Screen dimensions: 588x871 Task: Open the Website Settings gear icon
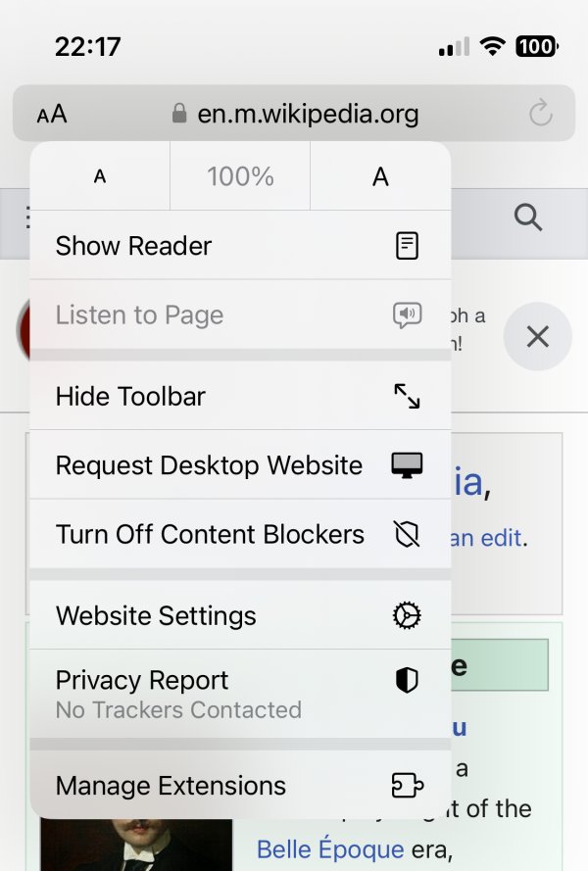[409, 615]
